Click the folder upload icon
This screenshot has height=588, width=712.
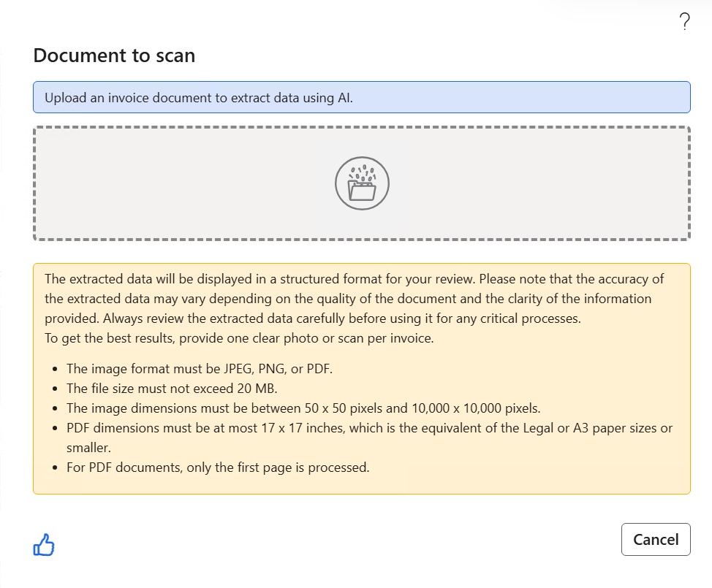[x=362, y=183]
